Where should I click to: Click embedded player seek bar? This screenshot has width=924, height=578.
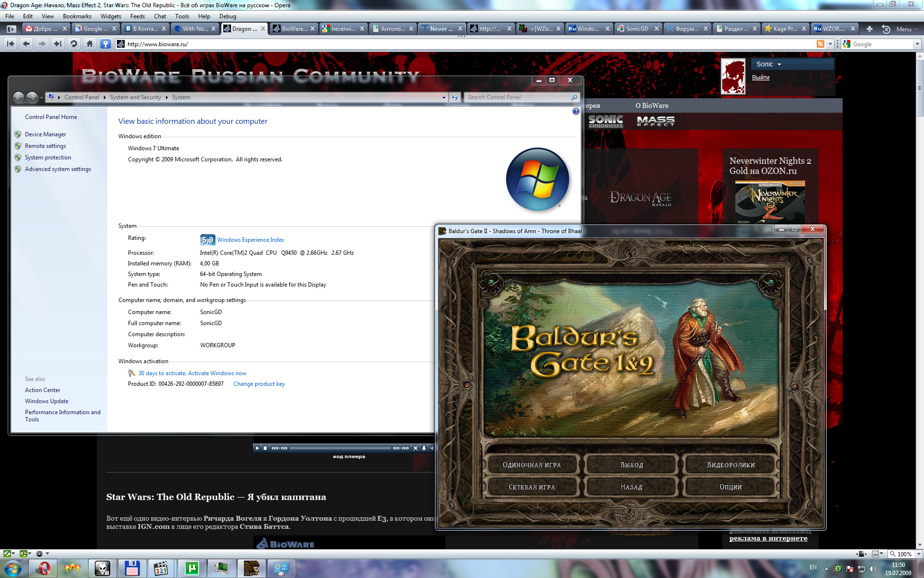pyautogui.click(x=340, y=448)
